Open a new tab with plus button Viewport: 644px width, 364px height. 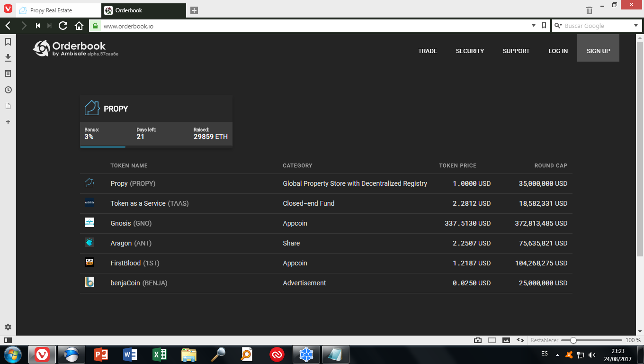tap(194, 10)
